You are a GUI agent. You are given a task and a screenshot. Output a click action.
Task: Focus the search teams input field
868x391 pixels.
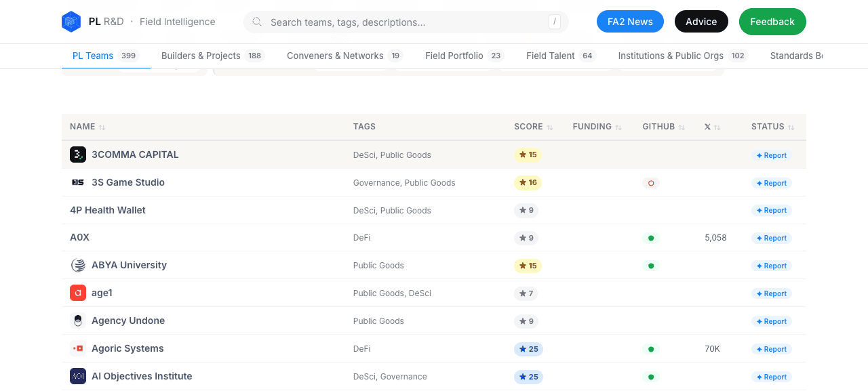point(406,22)
